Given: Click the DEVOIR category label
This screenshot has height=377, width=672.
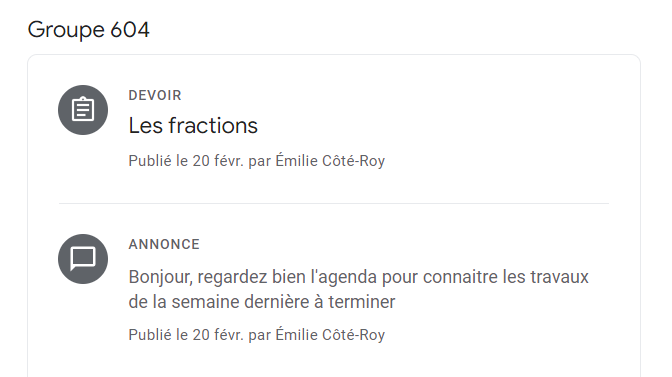Looking at the screenshot, I should coord(155,95).
